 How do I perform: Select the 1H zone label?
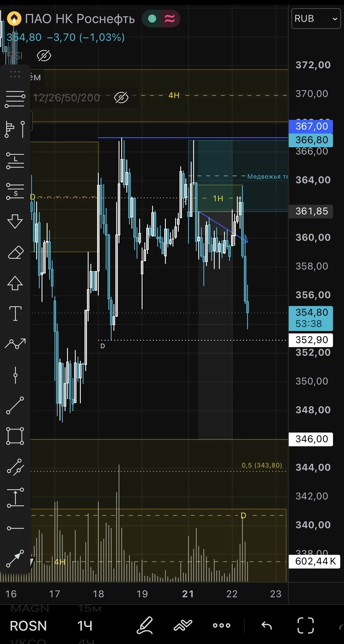(218, 199)
